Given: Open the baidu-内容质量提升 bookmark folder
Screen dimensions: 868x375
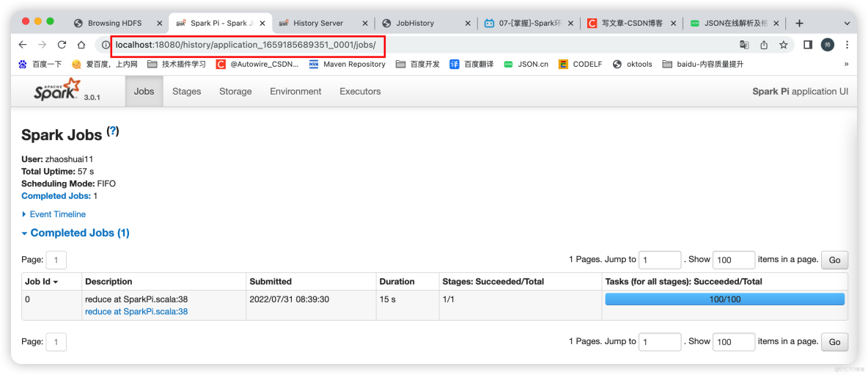Looking at the screenshot, I should 702,65.
